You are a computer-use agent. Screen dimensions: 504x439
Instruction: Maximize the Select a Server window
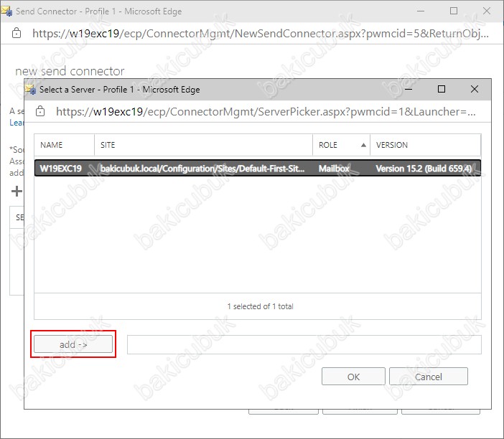pyautogui.click(x=442, y=89)
